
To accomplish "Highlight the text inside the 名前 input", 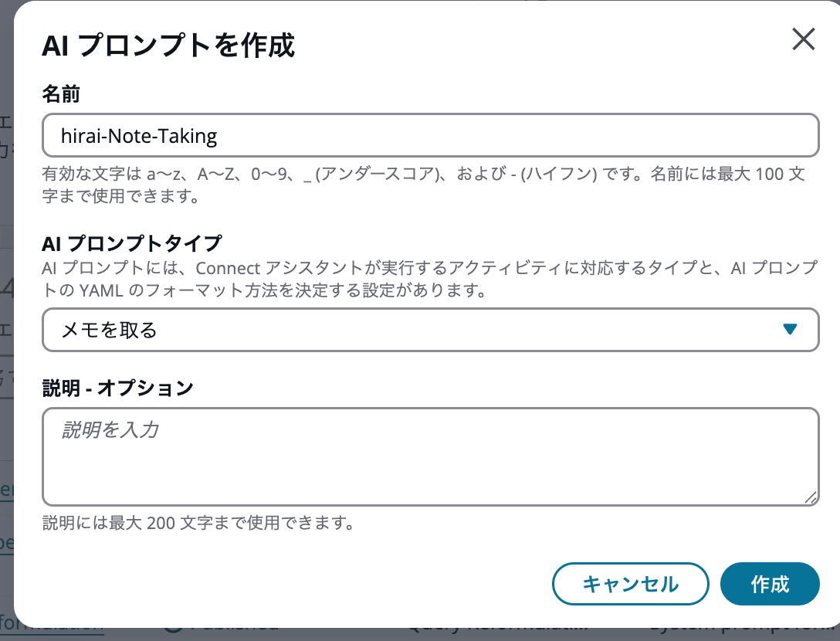I will (x=137, y=134).
